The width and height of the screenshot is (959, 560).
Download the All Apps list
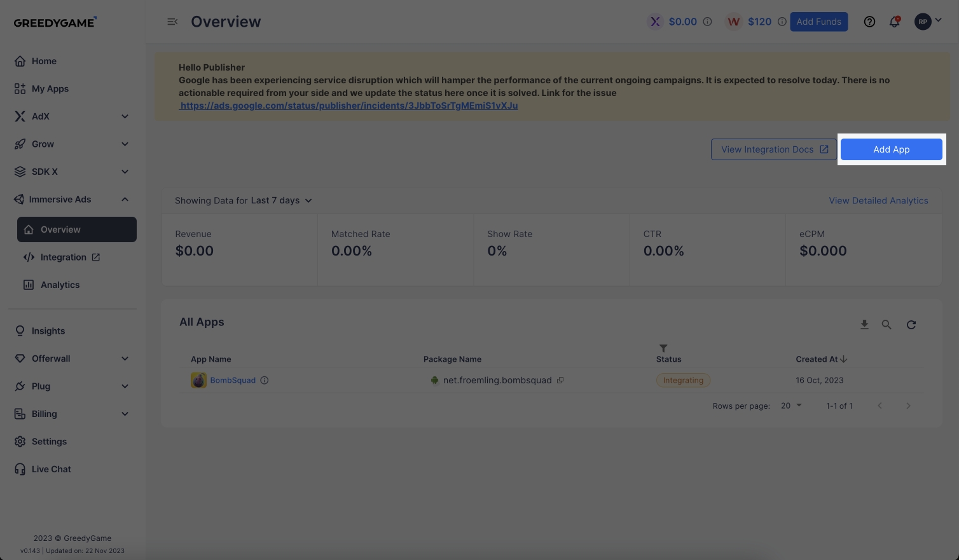pos(864,325)
